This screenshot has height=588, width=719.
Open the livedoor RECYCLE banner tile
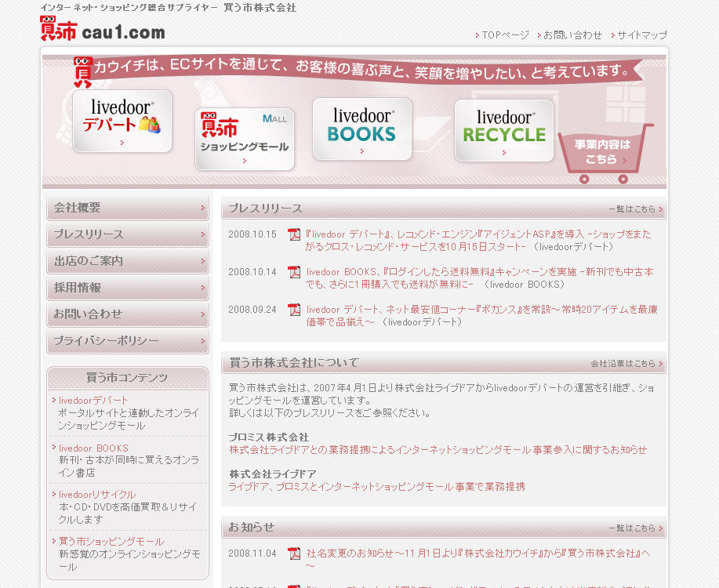pyautogui.click(x=504, y=130)
